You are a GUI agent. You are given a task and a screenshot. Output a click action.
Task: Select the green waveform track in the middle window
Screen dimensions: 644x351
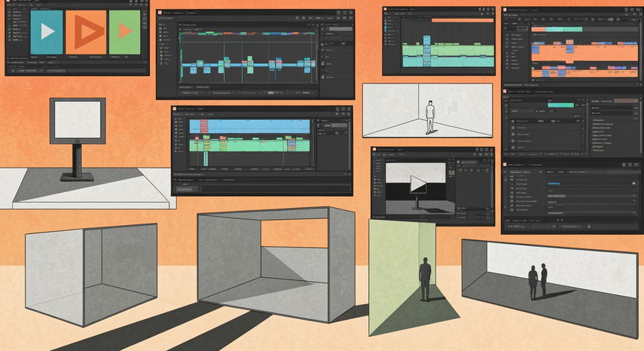coord(249,145)
